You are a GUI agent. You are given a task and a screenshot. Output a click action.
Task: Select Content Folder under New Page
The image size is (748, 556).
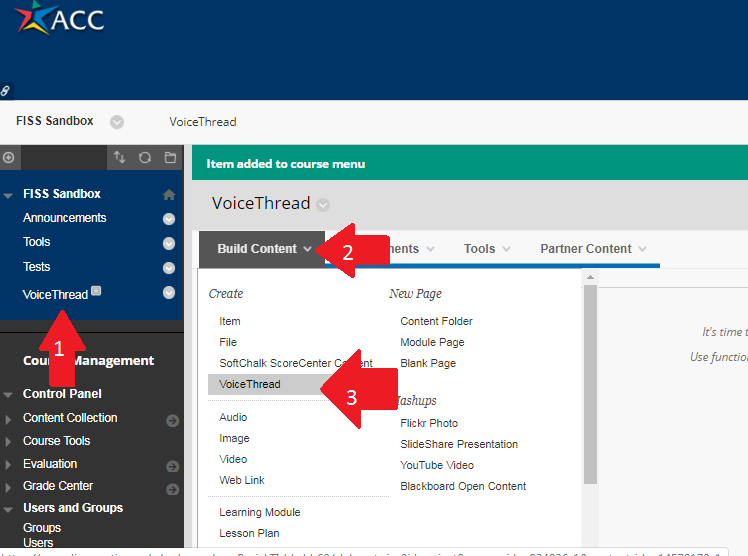(436, 321)
